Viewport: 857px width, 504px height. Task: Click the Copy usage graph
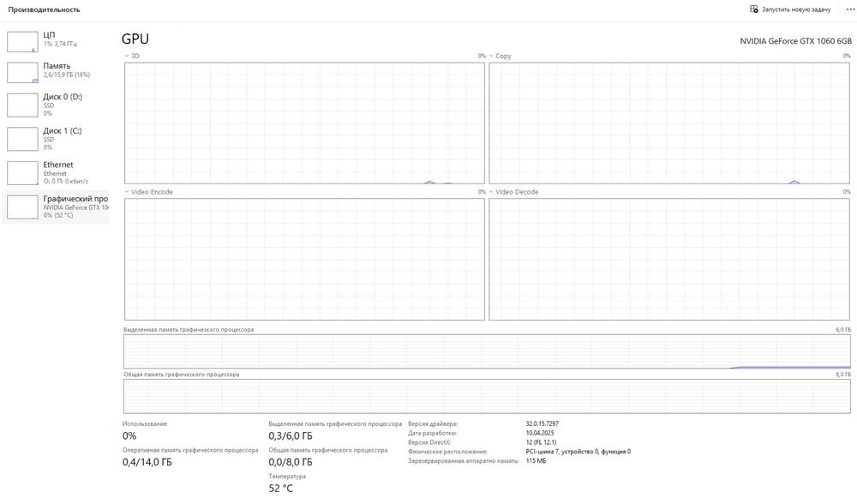click(669, 123)
